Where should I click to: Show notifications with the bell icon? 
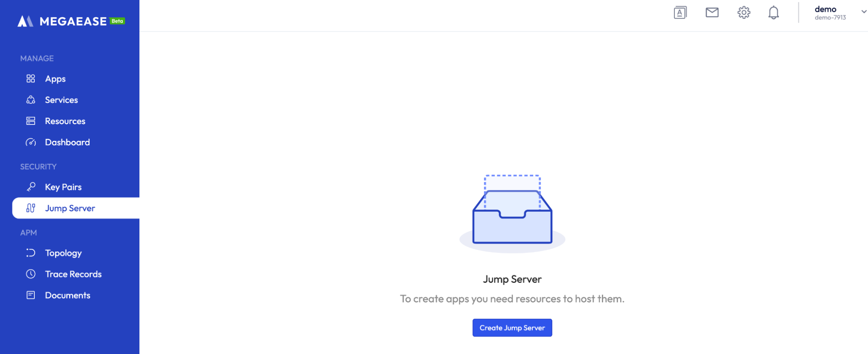(773, 13)
